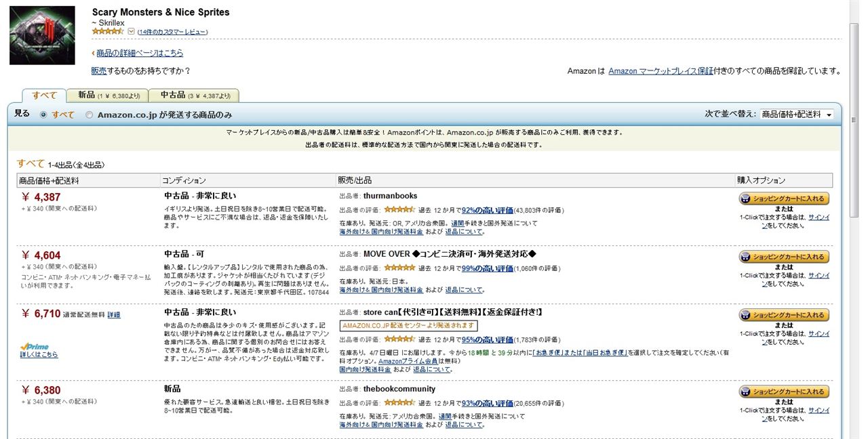Screen dimensions: 868x439
Task: Click the product's star rating icon
Action: coord(108,31)
